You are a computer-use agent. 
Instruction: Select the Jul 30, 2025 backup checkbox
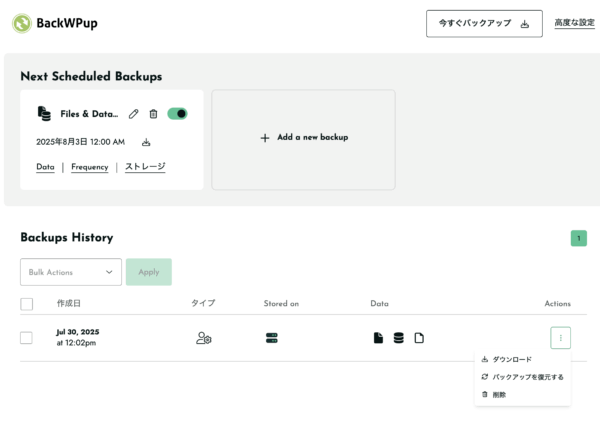pos(27,338)
